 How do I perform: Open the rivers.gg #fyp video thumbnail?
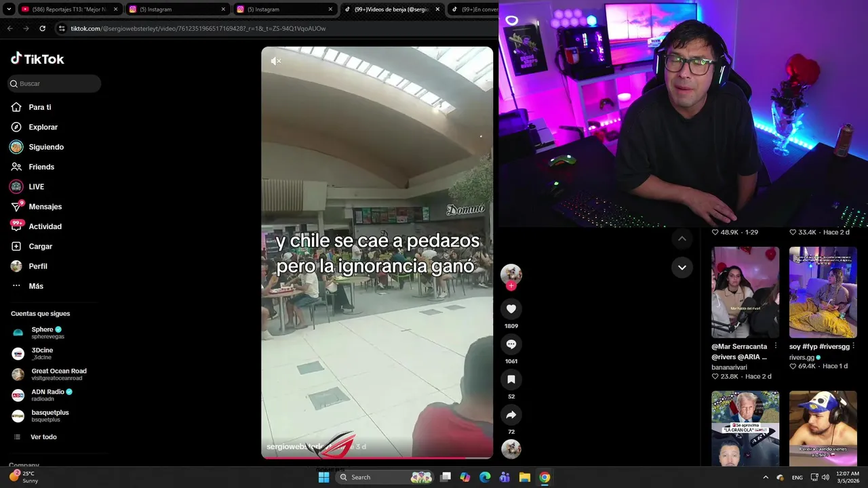[x=823, y=292]
